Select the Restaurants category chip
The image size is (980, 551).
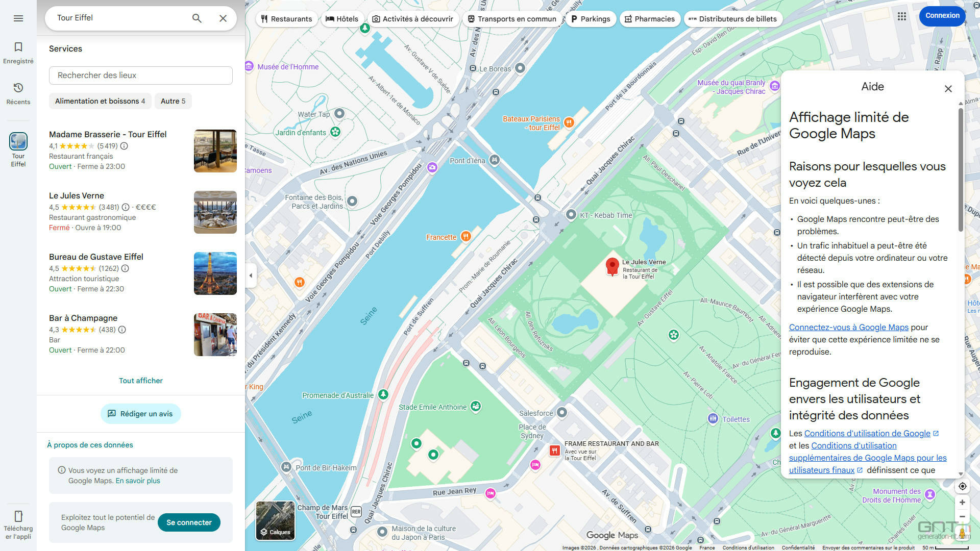286,19
